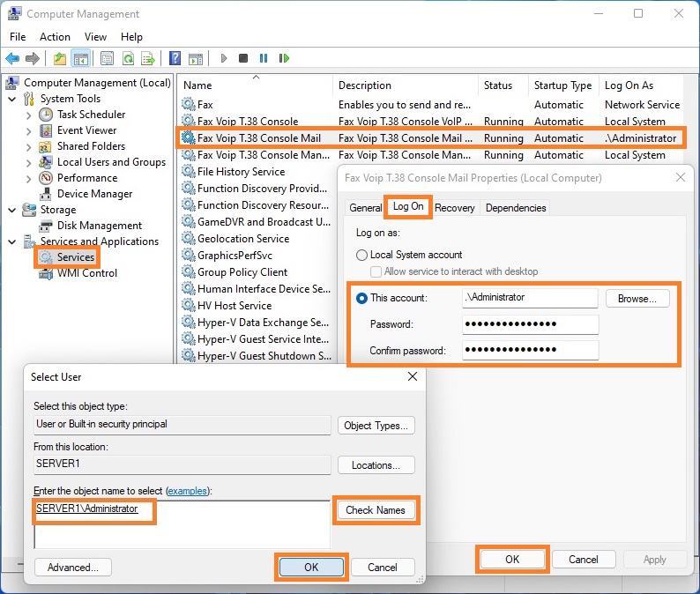The width and height of the screenshot is (700, 594).
Task: Click OK in the Properties dialog
Action: pyautogui.click(x=512, y=560)
